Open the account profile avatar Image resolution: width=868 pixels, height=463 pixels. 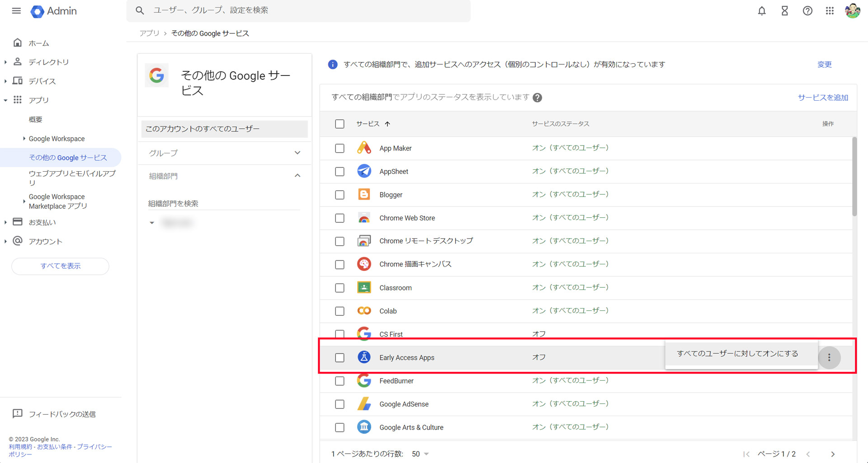[853, 11]
